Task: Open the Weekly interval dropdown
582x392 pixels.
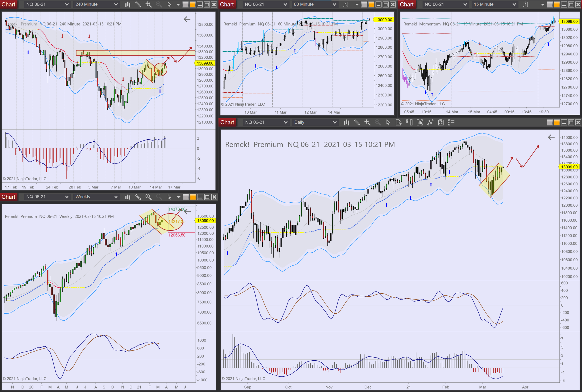Action: 96,197
